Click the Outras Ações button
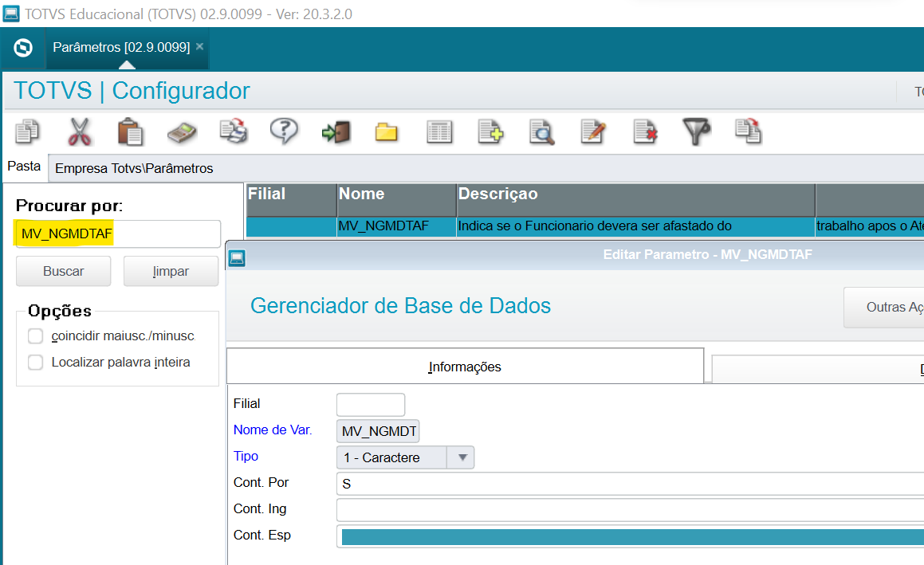924x565 pixels. [884, 307]
